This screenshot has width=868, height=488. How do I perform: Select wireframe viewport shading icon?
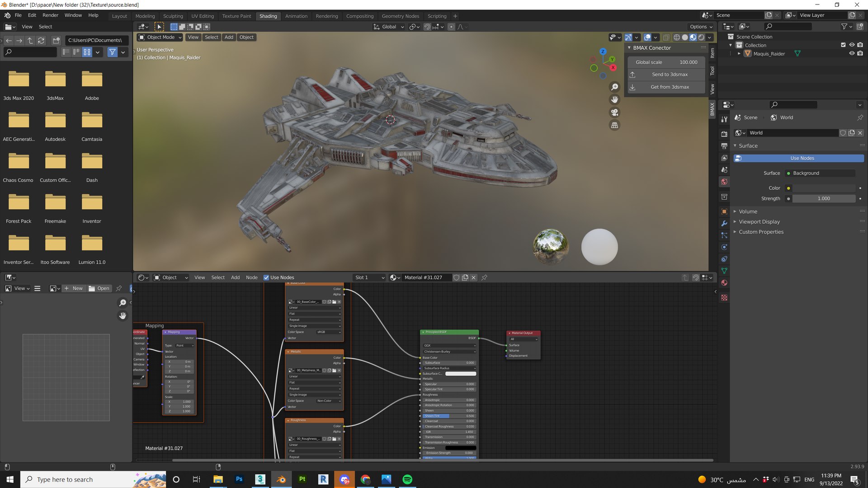677,38
